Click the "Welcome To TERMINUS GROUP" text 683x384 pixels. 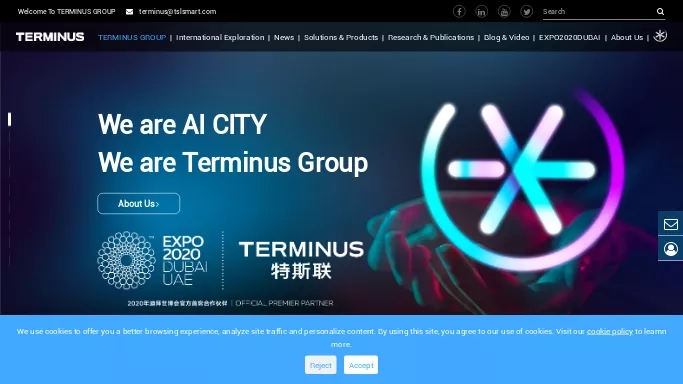click(x=67, y=12)
